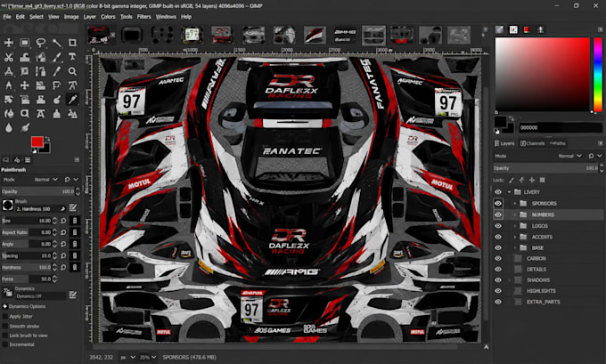Open tool options panel menu button

(x=77, y=160)
